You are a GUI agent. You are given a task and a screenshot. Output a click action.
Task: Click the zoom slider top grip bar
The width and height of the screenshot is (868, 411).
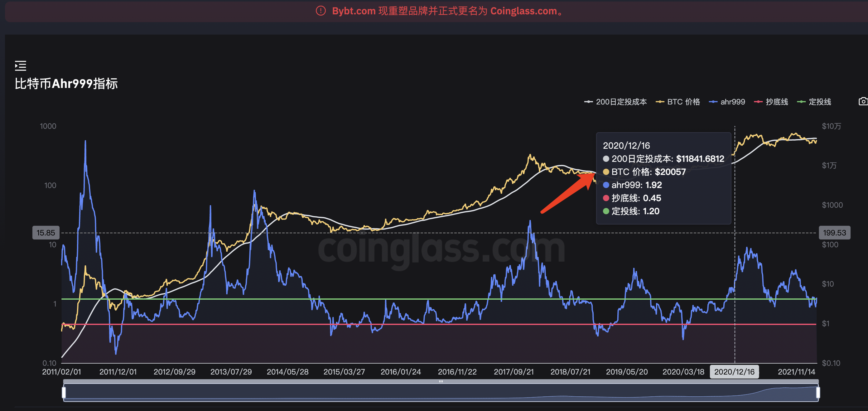[x=441, y=381]
